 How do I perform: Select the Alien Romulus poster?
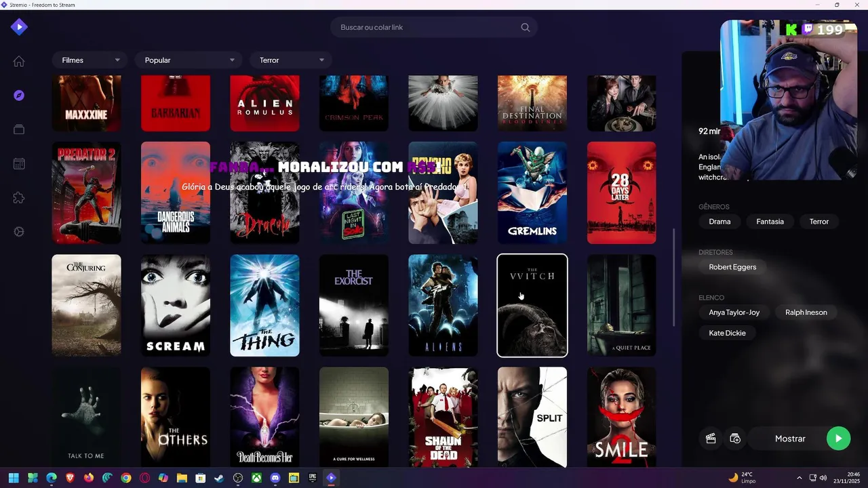(x=264, y=103)
